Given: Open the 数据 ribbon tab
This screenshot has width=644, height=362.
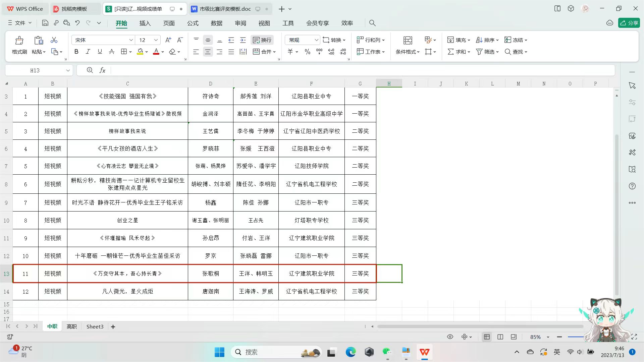Looking at the screenshot, I should click(x=217, y=23).
